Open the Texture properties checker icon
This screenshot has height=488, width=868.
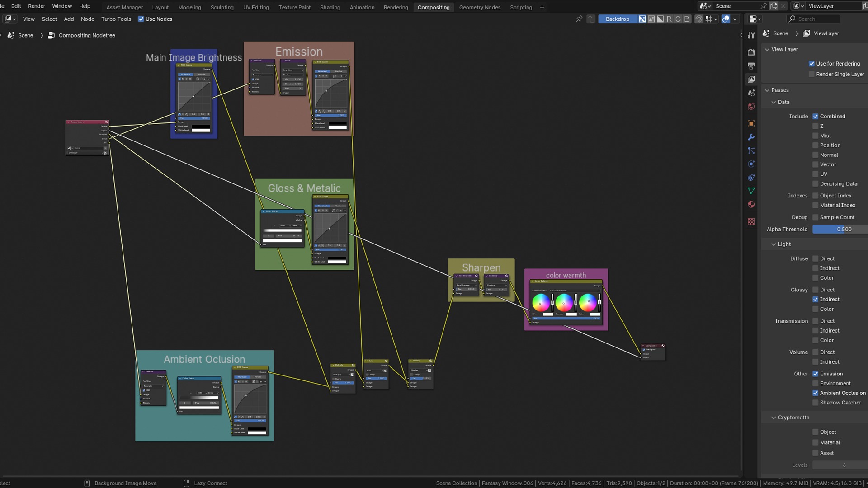751,221
